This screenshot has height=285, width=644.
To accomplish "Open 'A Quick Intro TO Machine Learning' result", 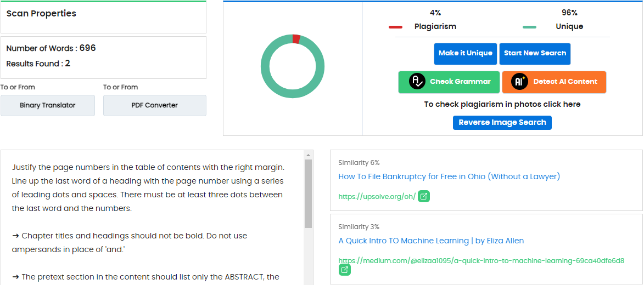I will tap(431, 241).
